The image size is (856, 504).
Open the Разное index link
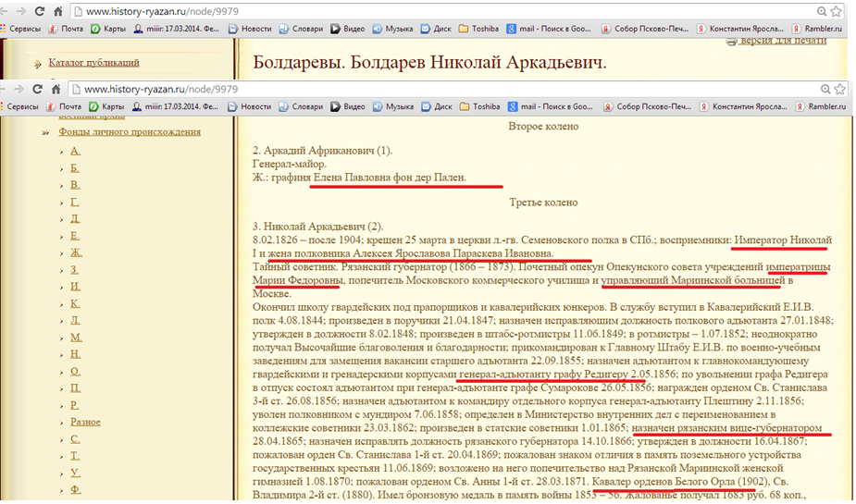(85, 422)
